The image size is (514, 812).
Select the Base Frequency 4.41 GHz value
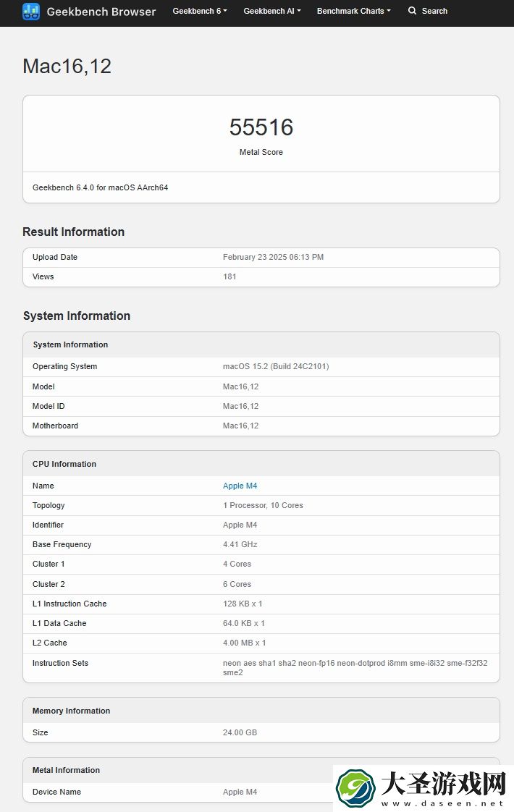click(240, 544)
